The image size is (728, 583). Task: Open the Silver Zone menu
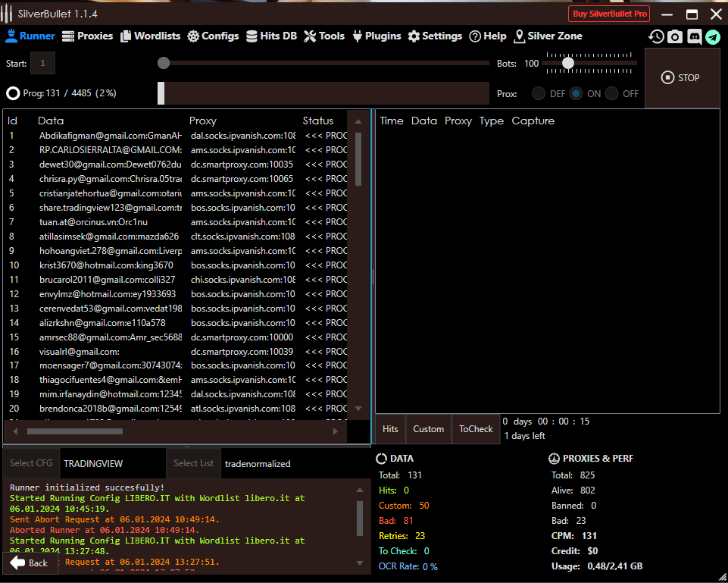point(548,36)
